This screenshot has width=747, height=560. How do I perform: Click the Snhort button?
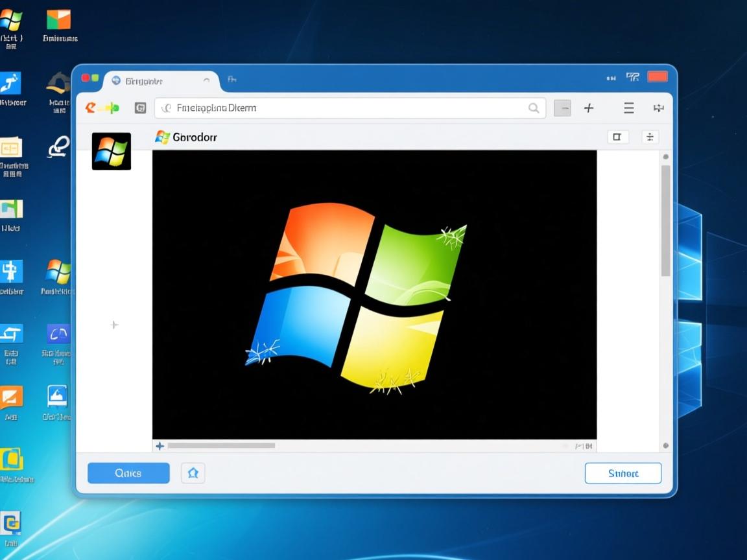coord(622,473)
